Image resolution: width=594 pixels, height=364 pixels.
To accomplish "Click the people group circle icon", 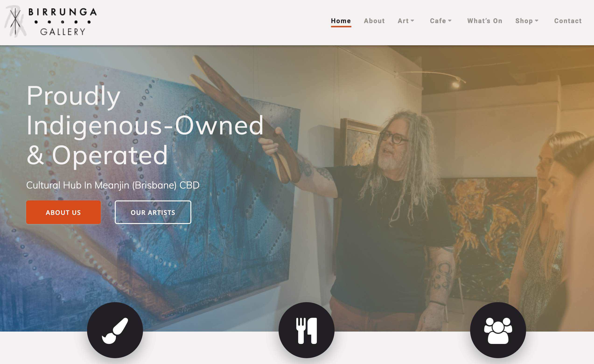I will (x=498, y=330).
